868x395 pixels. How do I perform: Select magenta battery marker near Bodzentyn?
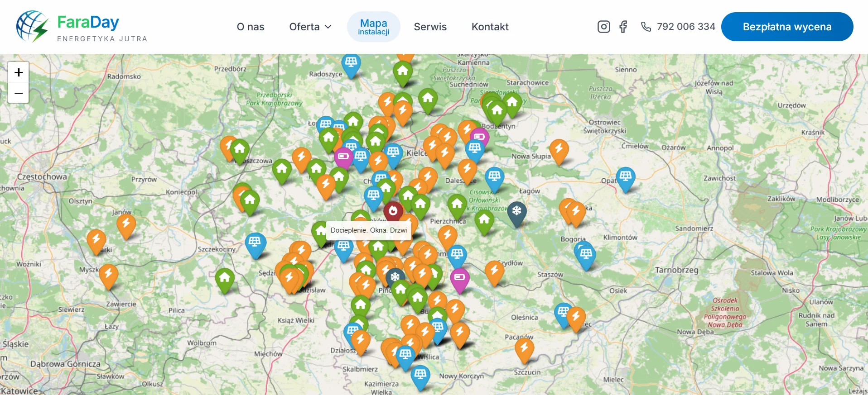[x=479, y=136]
